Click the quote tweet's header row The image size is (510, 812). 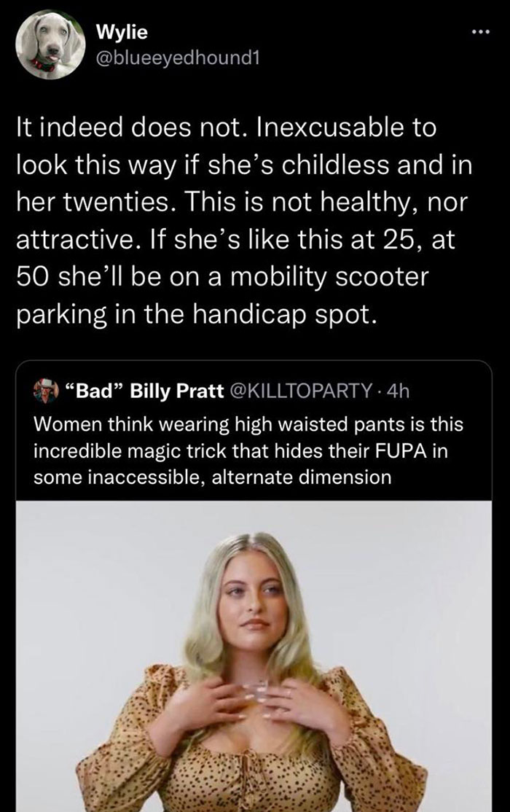tap(219, 391)
